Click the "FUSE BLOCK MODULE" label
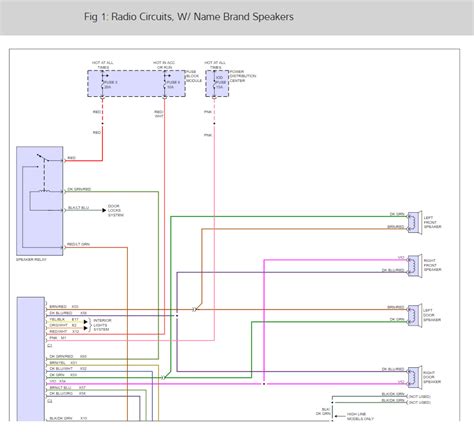This screenshot has height=435, width=474. point(194,76)
